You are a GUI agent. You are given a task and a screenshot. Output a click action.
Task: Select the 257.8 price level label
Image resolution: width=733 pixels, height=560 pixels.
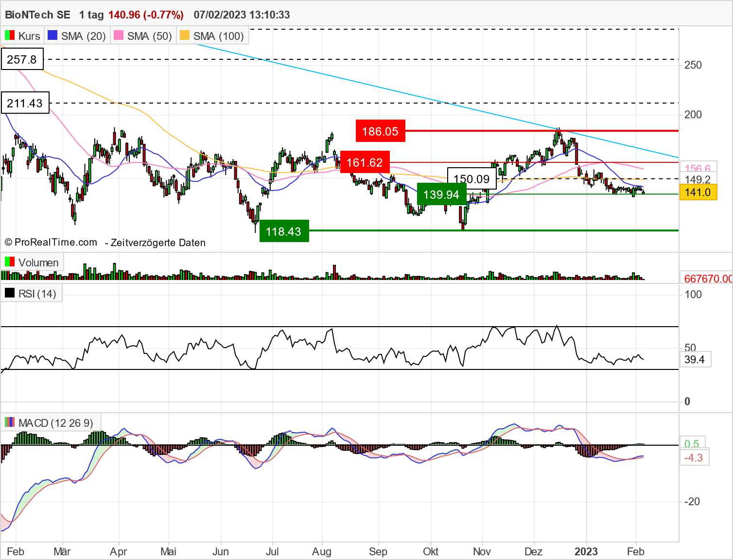coord(22,59)
